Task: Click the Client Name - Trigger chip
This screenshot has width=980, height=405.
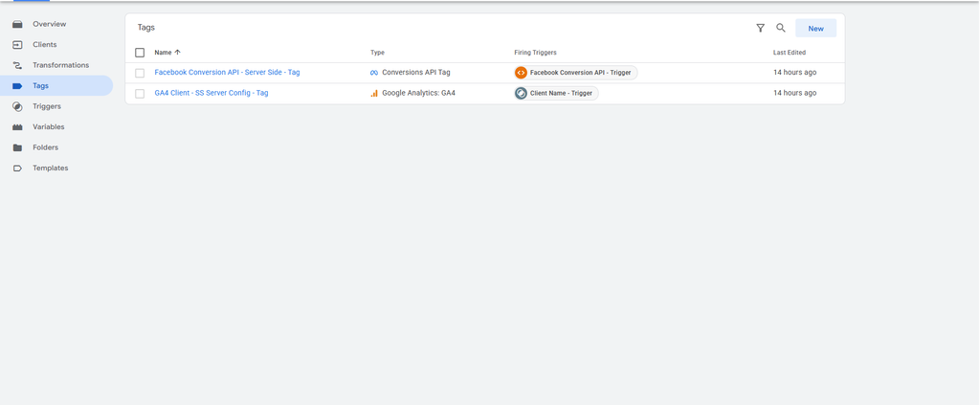Action: 556,93
